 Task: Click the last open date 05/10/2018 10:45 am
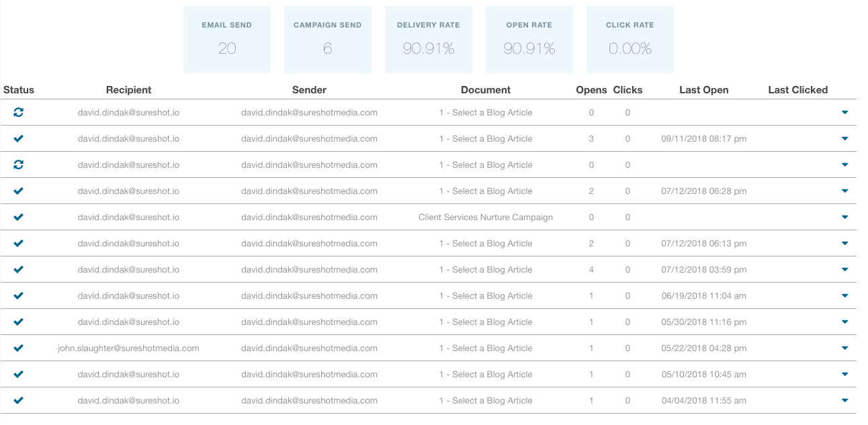tap(704, 375)
